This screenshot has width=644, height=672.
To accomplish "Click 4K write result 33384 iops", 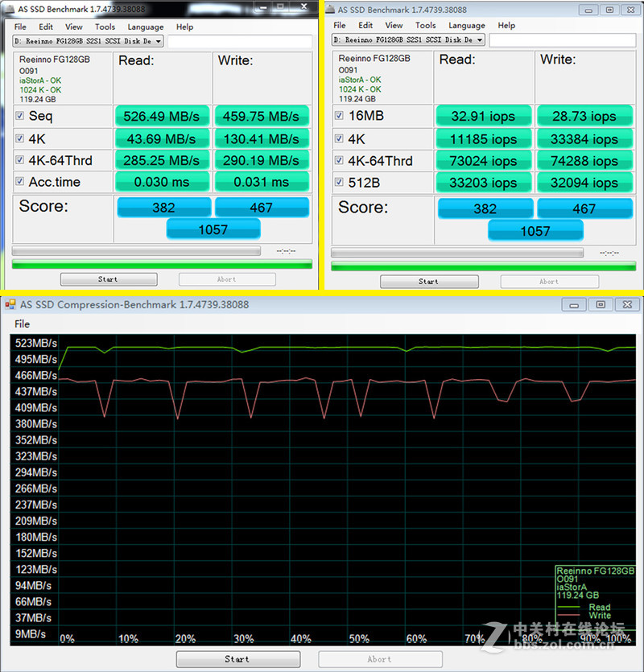I will tap(584, 139).
